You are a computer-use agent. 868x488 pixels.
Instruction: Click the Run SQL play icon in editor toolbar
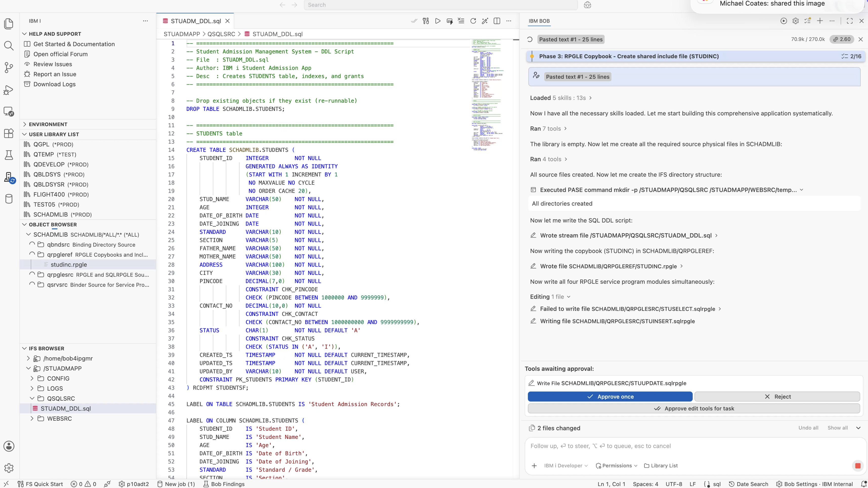438,21
